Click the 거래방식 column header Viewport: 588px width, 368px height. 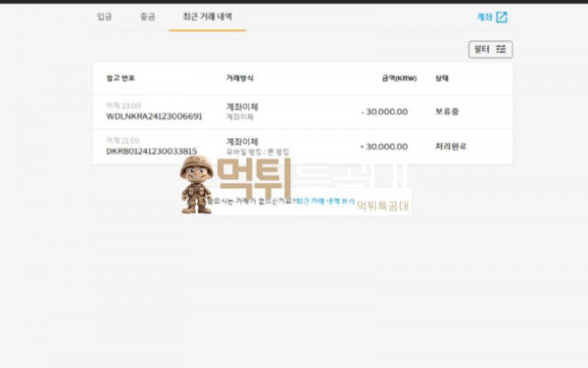(x=240, y=78)
